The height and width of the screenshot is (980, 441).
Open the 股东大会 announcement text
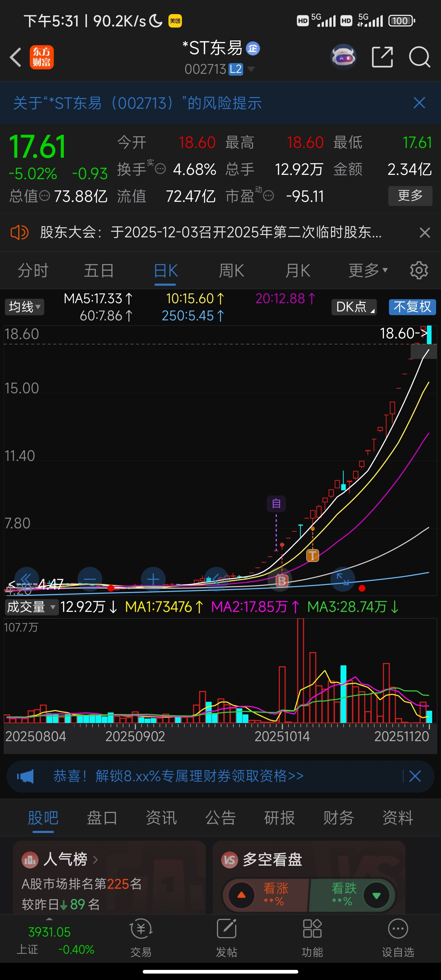click(211, 232)
